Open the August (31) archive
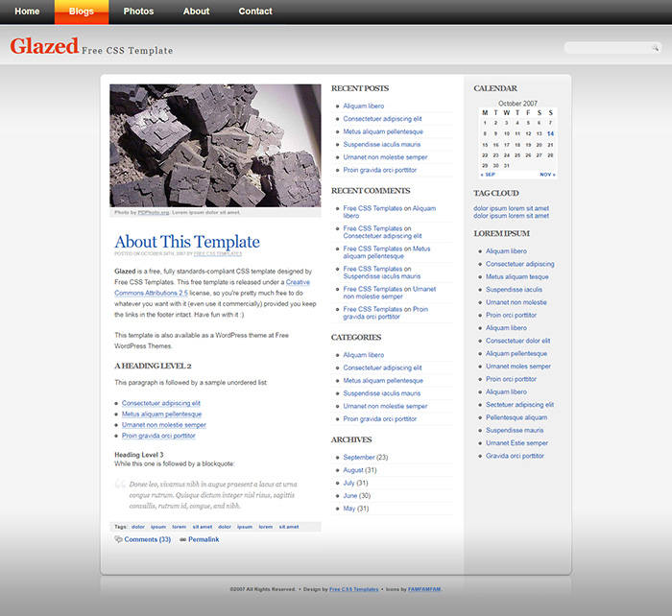The width and height of the screenshot is (672, 616). pyautogui.click(x=360, y=470)
